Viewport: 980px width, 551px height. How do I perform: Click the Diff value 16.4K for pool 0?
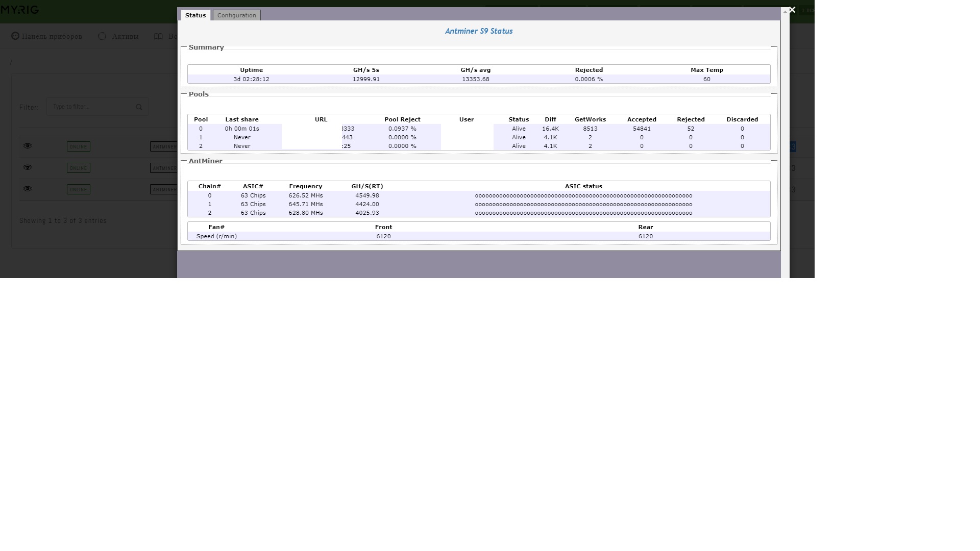point(550,129)
